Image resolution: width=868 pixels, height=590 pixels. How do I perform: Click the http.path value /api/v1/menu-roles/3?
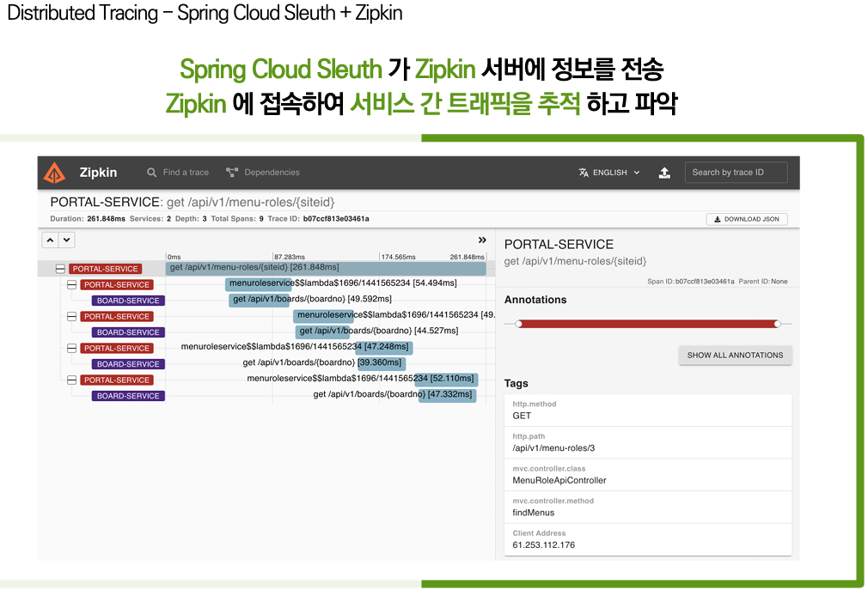click(553, 448)
